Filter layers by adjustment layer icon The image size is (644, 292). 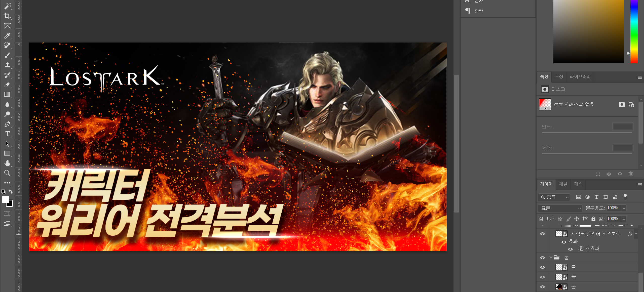(x=587, y=197)
